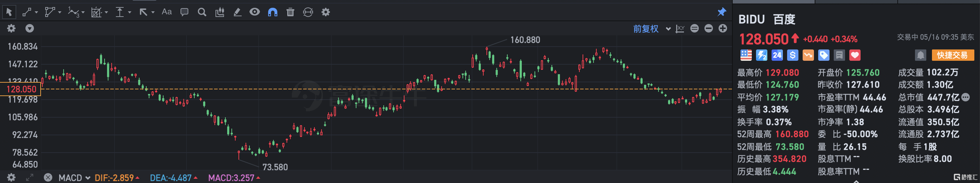Click the 52周最高 160.880 value
This screenshot has height=183, width=980.
click(x=792, y=134)
